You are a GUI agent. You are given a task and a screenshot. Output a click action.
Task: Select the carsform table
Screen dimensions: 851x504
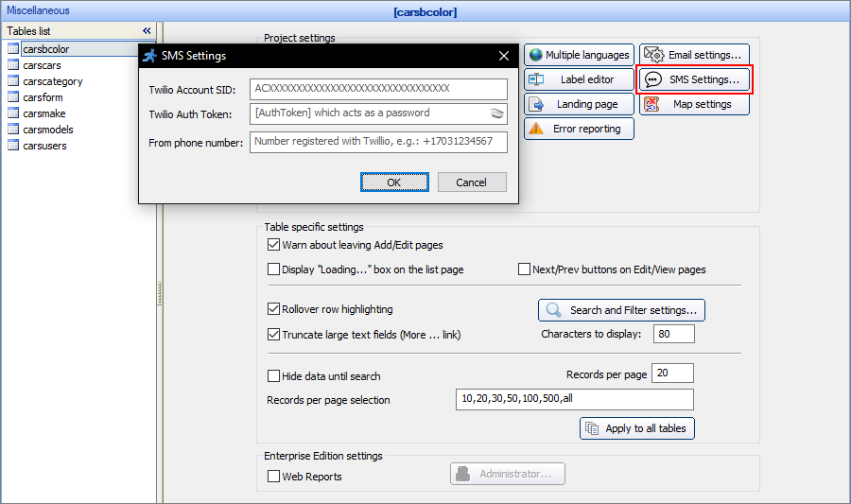pos(43,97)
